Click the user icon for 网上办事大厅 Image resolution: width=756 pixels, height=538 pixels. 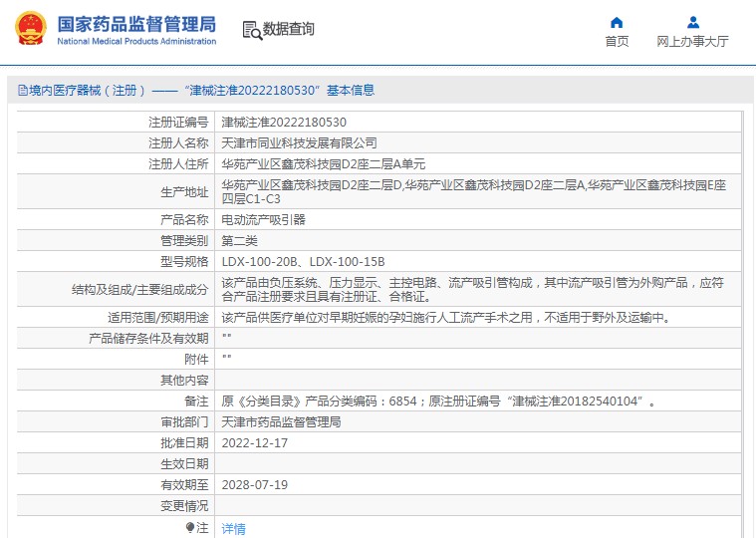click(x=693, y=22)
